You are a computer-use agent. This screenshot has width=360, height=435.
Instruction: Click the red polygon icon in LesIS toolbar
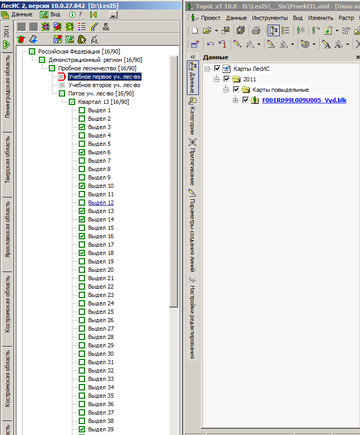(x=21, y=40)
